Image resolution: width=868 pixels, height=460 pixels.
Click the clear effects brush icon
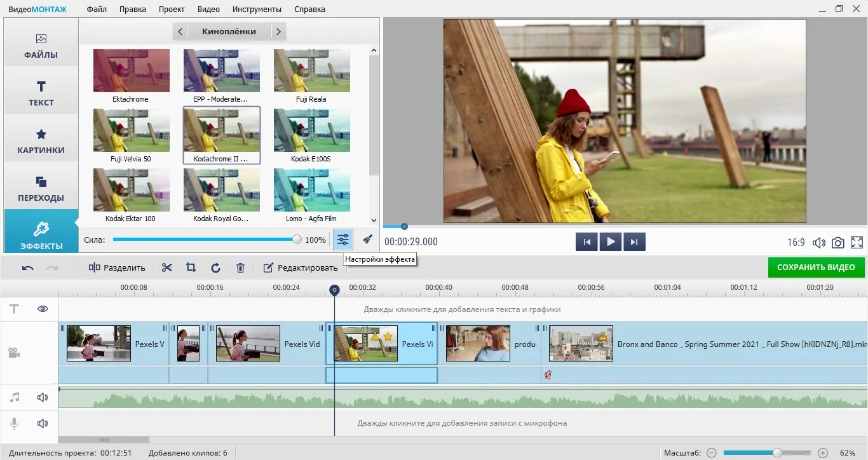point(367,240)
